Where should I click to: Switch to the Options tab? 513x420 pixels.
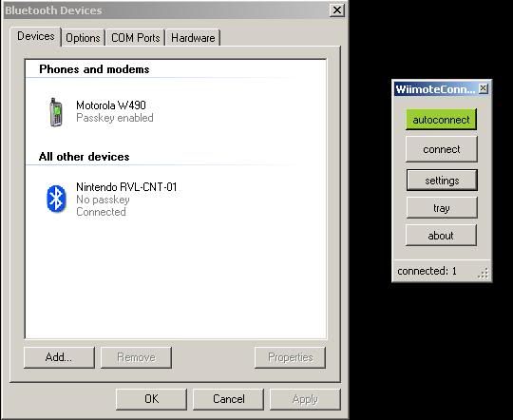(x=83, y=38)
